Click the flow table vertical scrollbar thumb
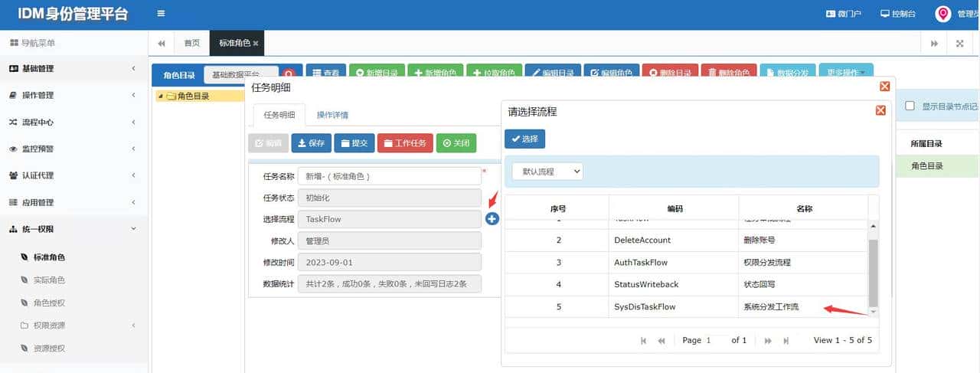Image resolution: width=980 pixels, height=373 pixels. pyautogui.click(x=874, y=272)
